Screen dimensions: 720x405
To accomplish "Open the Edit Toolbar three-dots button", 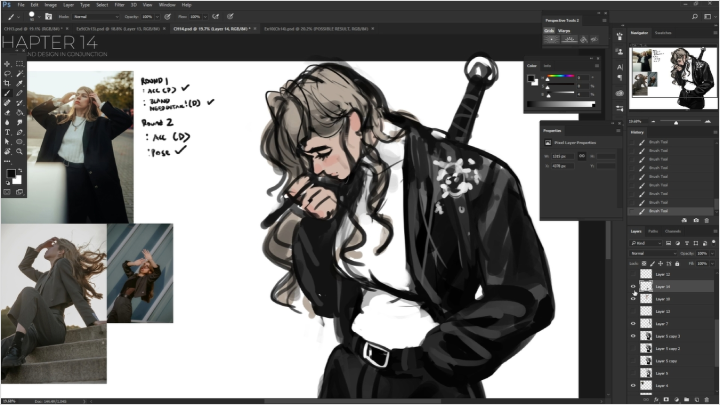I will pyautogui.click(x=7, y=161).
